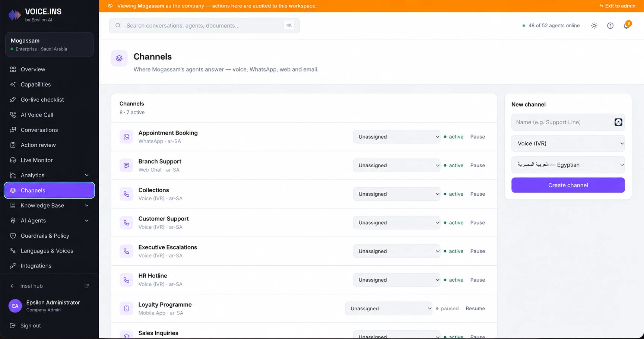Open the help question mark icon
644x339 pixels.
click(610, 26)
